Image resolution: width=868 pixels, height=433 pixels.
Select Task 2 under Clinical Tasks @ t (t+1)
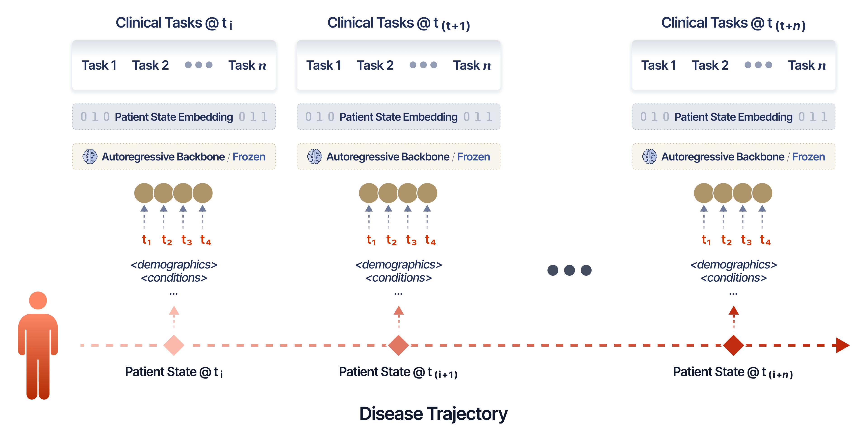tap(375, 65)
